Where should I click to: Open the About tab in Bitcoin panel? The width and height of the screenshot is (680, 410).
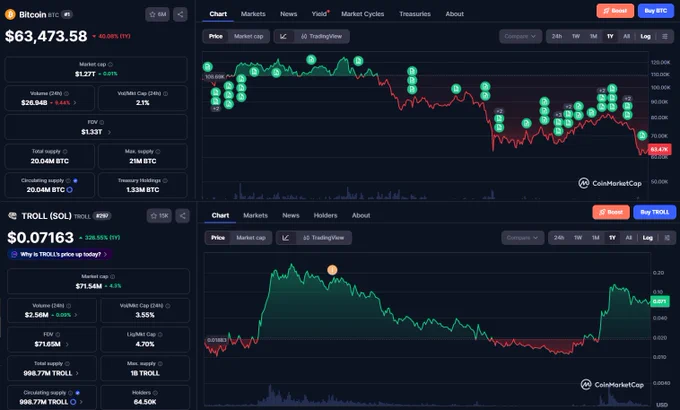pyautogui.click(x=454, y=14)
